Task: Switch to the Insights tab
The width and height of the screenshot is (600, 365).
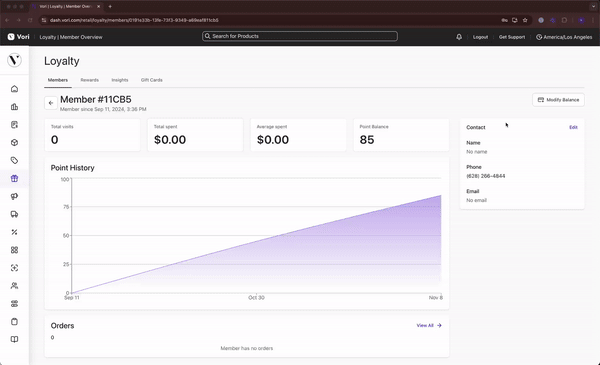Action: 120,80
